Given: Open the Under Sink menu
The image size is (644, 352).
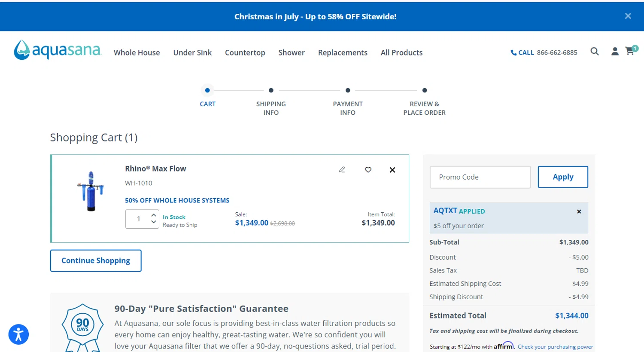Looking at the screenshot, I should tap(192, 52).
